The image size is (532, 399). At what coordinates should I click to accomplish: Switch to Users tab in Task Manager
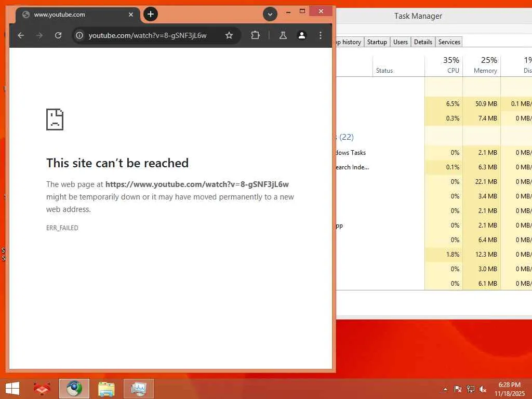coord(401,42)
